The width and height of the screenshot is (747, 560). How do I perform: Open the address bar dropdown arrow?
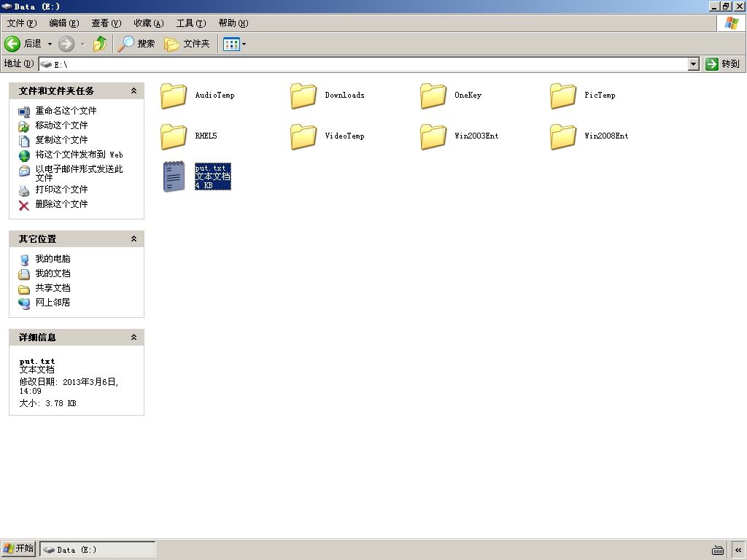click(694, 64)
